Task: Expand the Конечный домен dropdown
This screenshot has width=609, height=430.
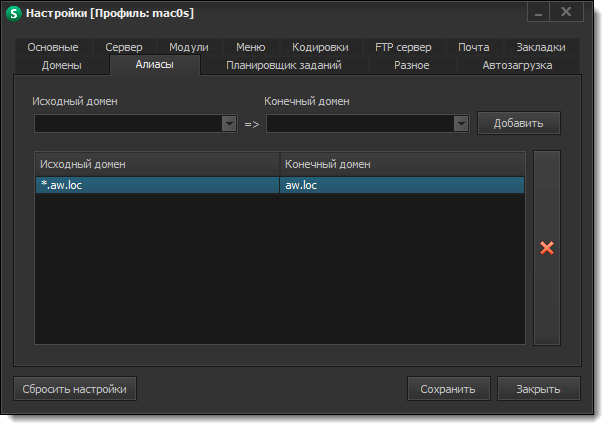Action: point(460,124)
